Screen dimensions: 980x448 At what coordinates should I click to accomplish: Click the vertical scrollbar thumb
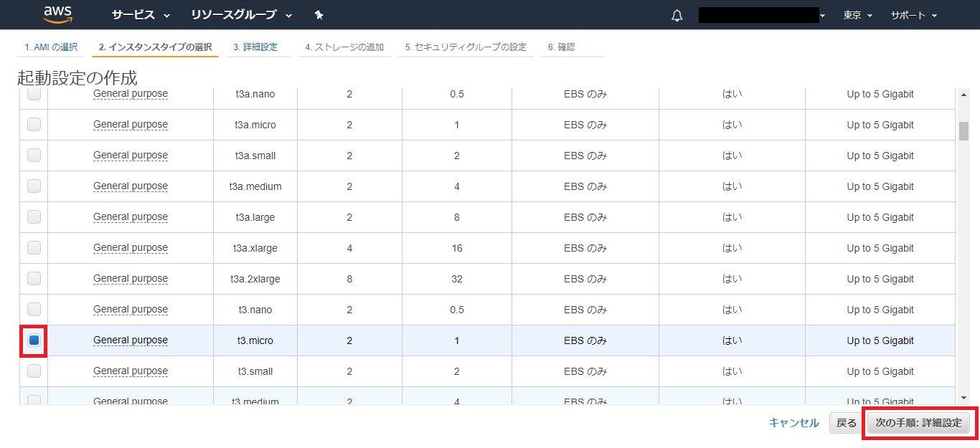coord(963,130)
